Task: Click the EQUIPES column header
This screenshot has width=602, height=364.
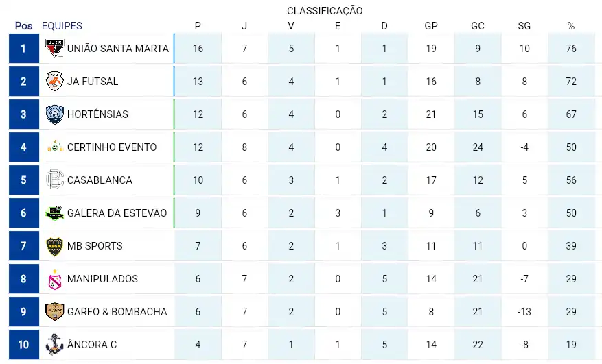Action: [62, 25]
